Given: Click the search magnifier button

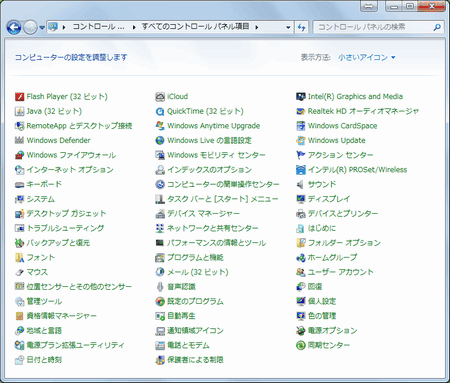Looking at the screenshot, I should tap(437, 27).
